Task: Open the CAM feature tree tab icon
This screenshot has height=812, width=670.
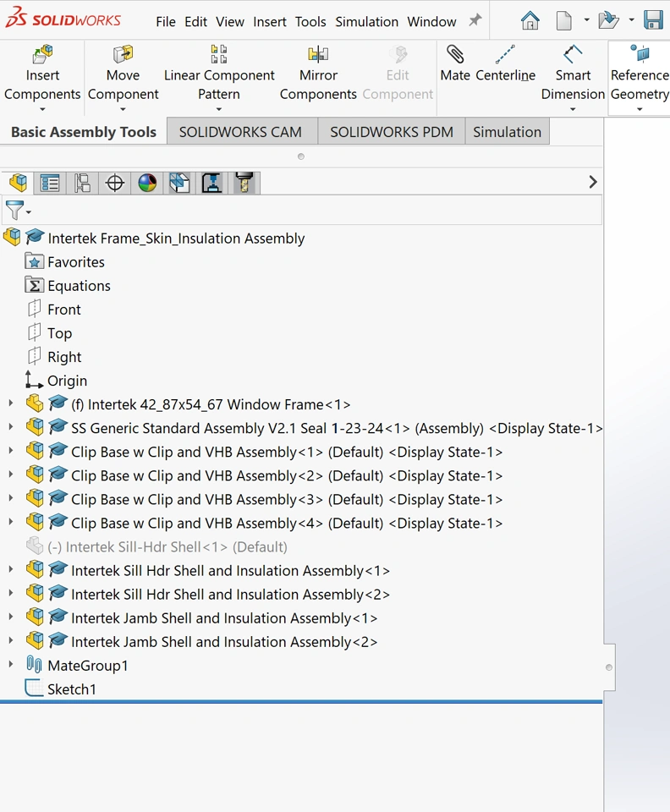Action: (x=179, y=183)
